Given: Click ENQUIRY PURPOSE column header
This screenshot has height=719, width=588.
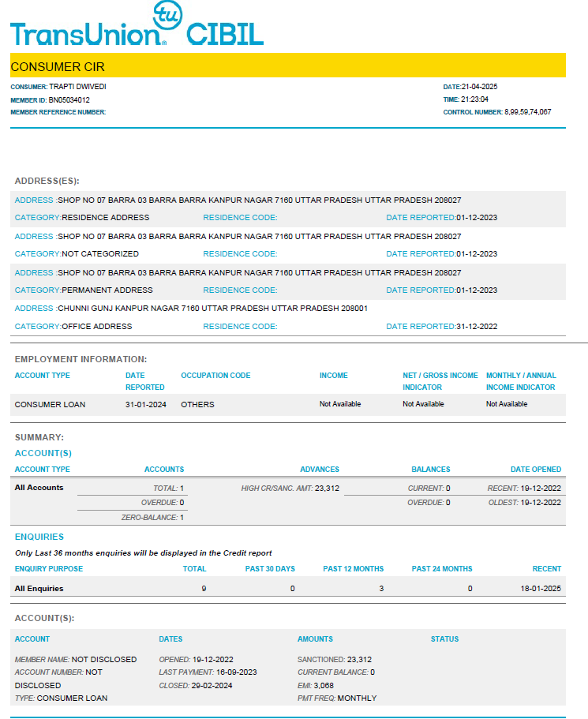Looking at the screenshot, I should click(49, 568).
